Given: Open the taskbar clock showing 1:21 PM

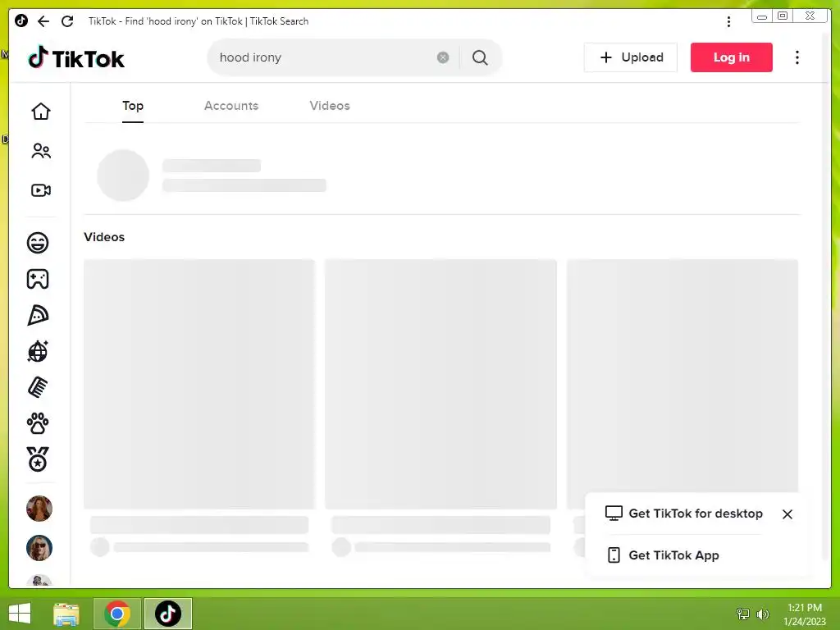Looking at the screenshot, I should tap(805, 614).
